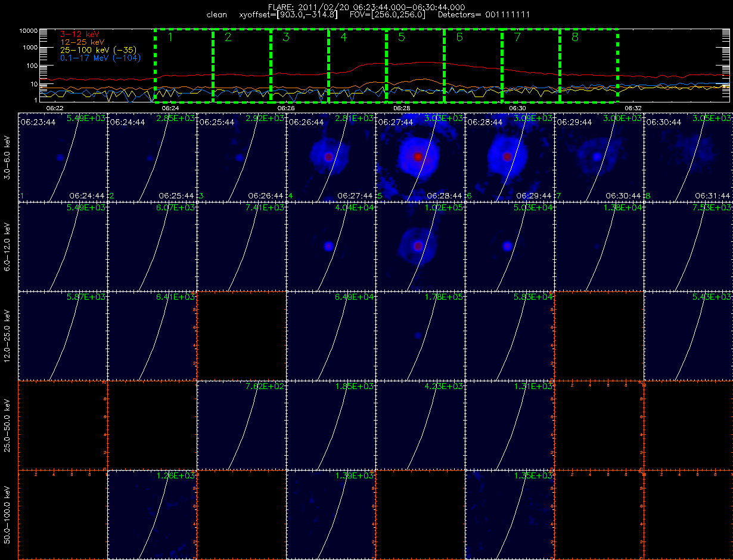Click the 2.85E+03 peak value

[x=176, y=119]
